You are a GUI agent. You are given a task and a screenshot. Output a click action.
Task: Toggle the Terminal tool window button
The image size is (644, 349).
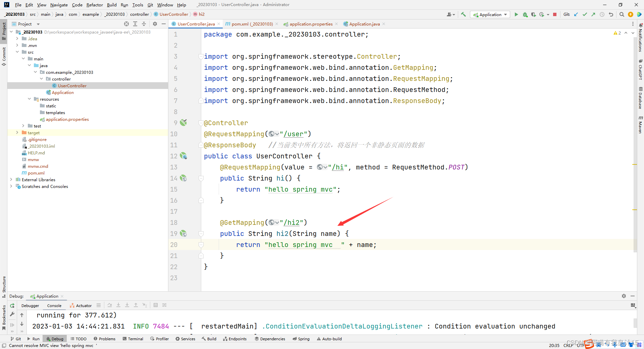pyautogui.click(x=133, y=339)
